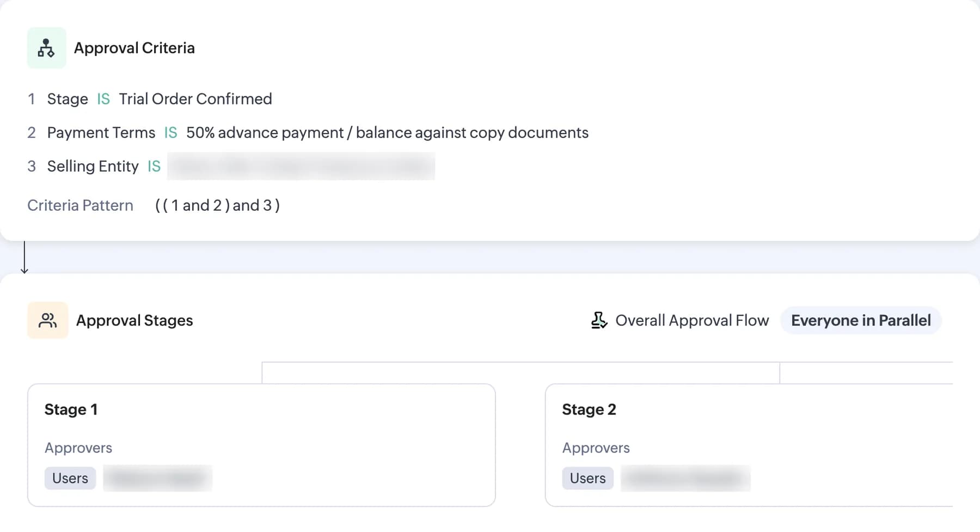Click the Overall Approval Flow stamp icon
The image size is (980, 532).
599,320
